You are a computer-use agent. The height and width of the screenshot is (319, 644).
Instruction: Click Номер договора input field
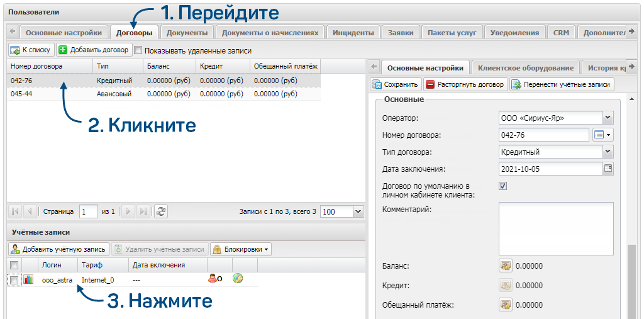545,135
